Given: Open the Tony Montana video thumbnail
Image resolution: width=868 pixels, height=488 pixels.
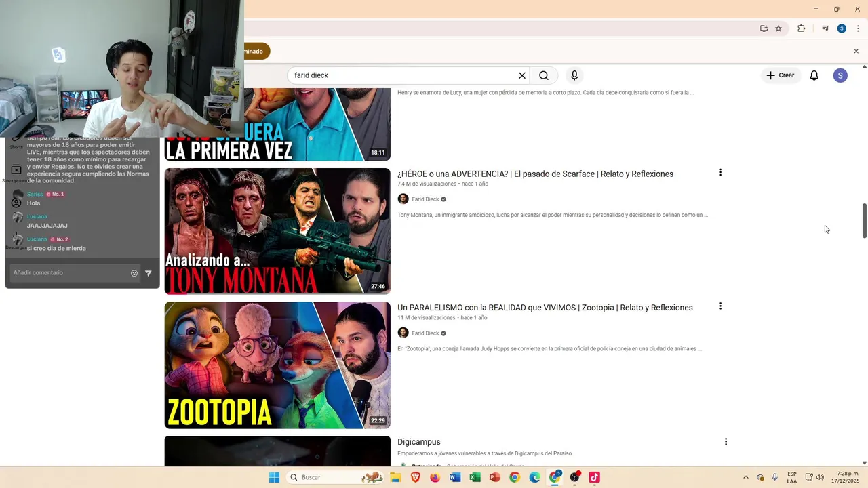Looking at the screenshot, I should coord(277,231).
